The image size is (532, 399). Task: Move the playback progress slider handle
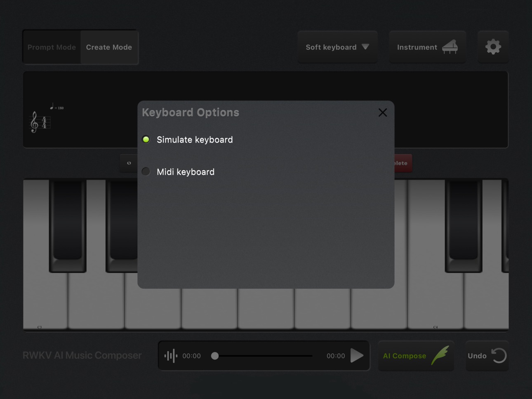pyautogui.click(x=215, y=356)
